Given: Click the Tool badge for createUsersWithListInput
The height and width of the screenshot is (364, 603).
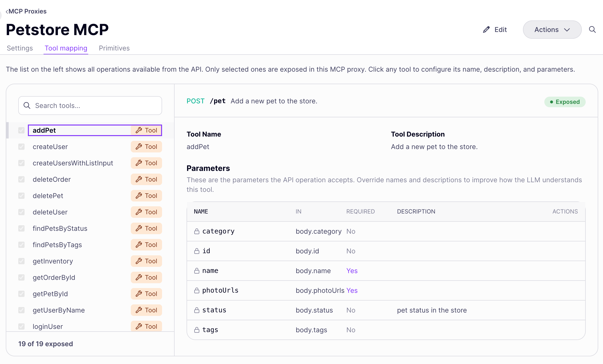Looking at the screenshot, I should [x=146, y=163].
